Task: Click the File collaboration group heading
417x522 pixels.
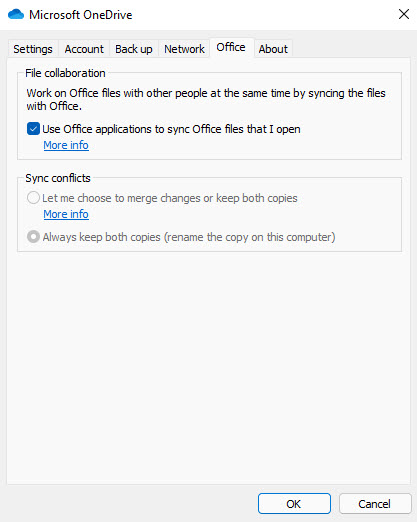Action: click(x=65, y=73)
